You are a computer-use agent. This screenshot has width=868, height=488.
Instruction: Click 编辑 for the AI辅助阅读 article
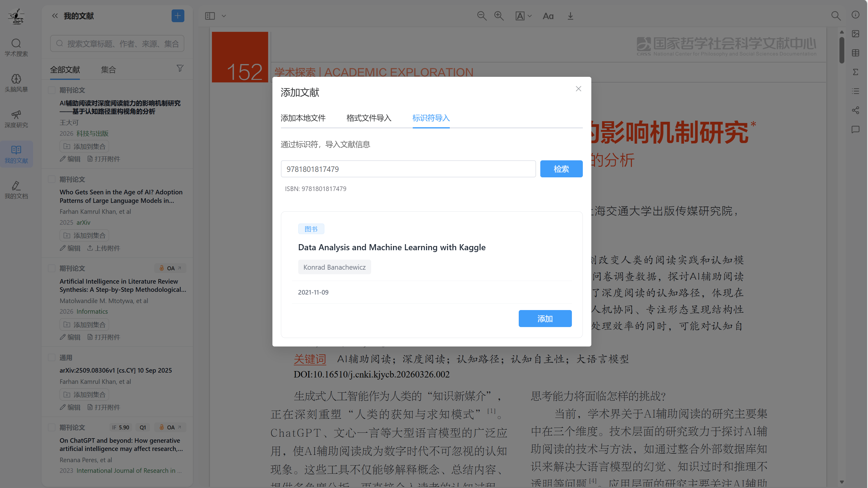pyautogui.click(x=70, y=159)
